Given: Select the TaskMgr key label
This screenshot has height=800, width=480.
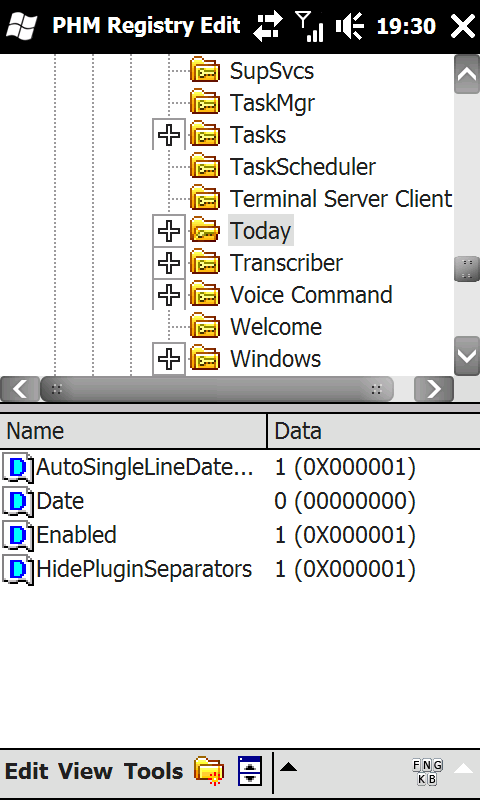Looking at the screenshot, I should [272, 103].
